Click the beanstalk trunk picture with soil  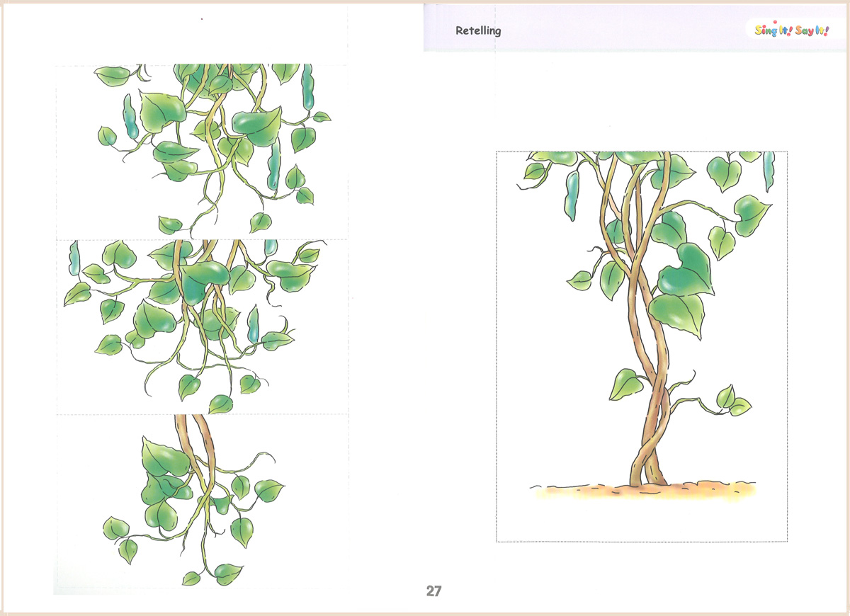click(x=642, y=346)
